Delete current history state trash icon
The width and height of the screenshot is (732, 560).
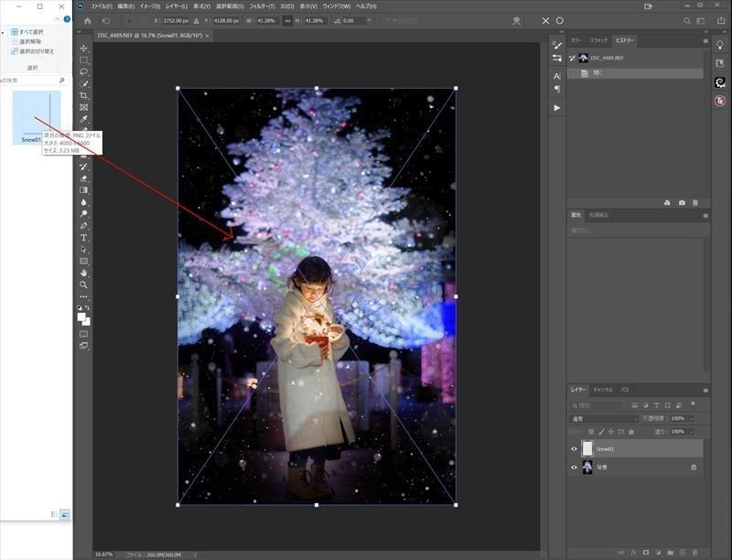(x=695, y=203)
